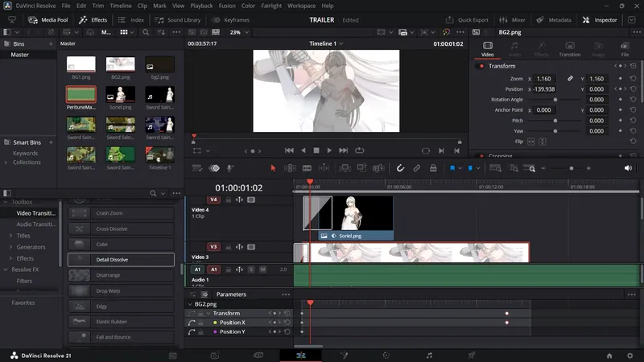The image size is (644, 362).
Task: Collapse Resolve FX category
Action: click(6, 269)
